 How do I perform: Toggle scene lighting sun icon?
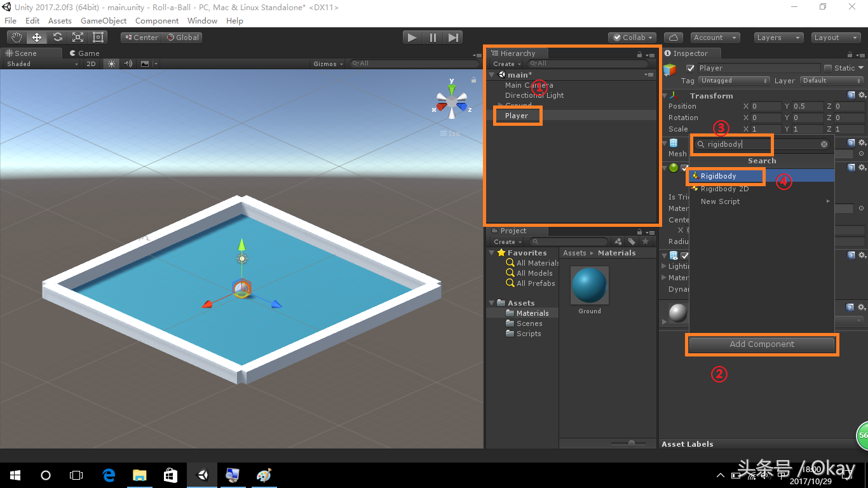tap(112, 64)
